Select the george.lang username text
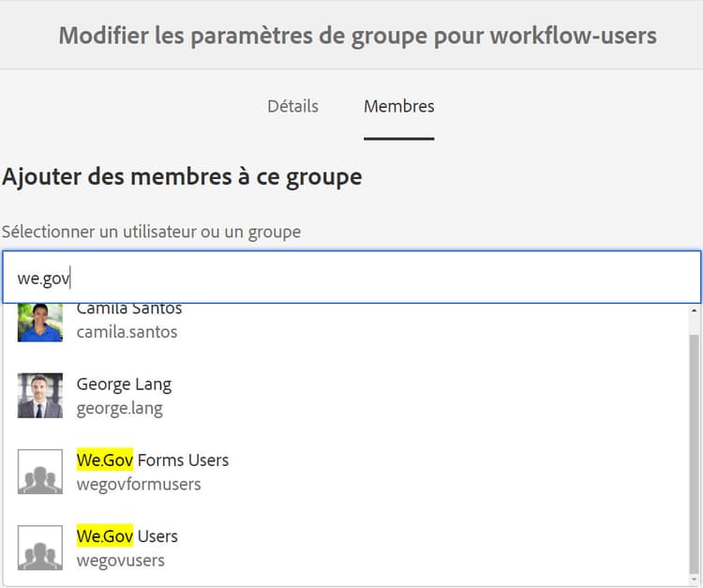This screenshot has width=703, height=588. [119, 408]
